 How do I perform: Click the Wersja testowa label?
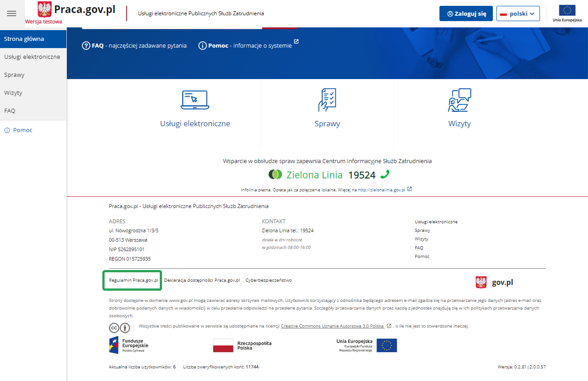pyautogui.click(x=44, y=21)
